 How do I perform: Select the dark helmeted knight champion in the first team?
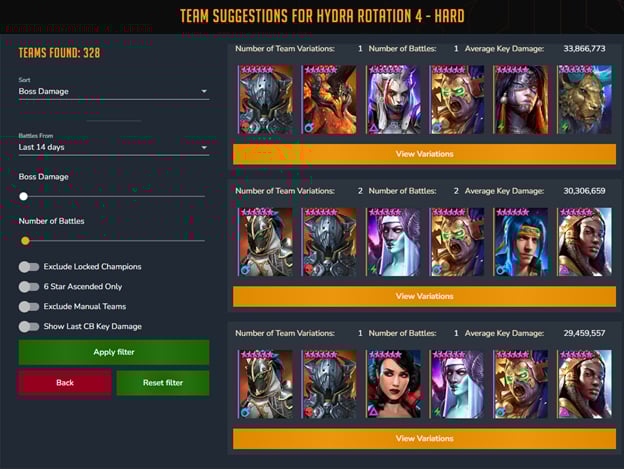pyautogui.click(x=265, y=99)
